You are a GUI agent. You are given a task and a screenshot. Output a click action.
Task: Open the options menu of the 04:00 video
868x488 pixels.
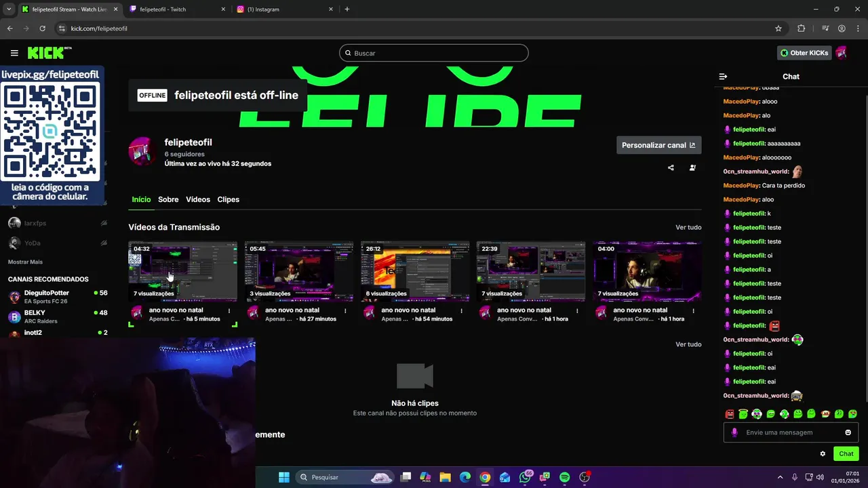point(693,310)
